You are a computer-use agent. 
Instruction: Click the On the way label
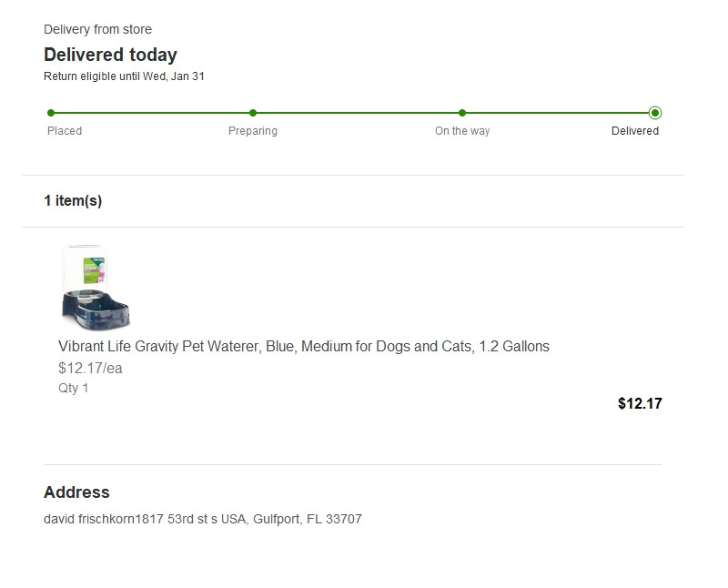pos(462,131)
